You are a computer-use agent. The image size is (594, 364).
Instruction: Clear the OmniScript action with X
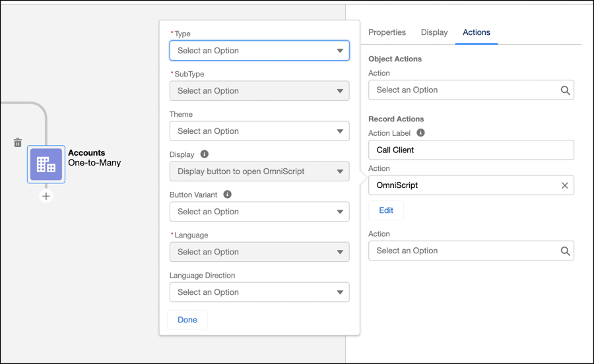tap(564, 185)
